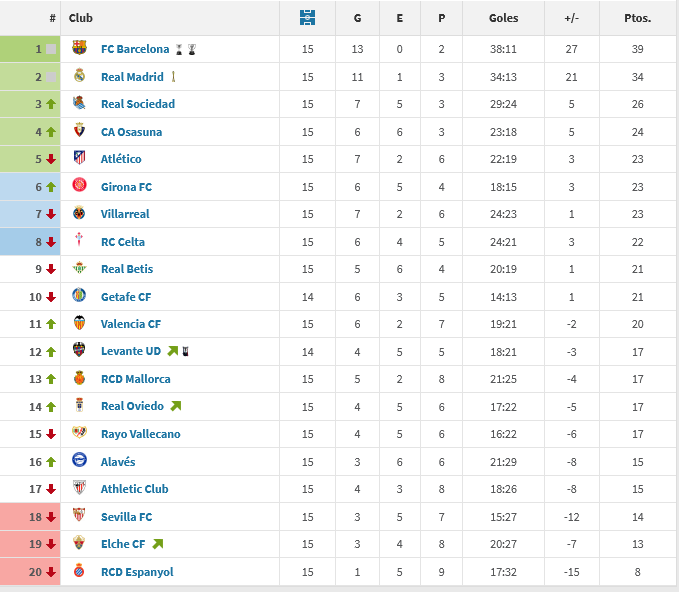Screen dimensions: 679x592
Task: Click the +/- goal difference header
Action: click(x=572, y=18)
